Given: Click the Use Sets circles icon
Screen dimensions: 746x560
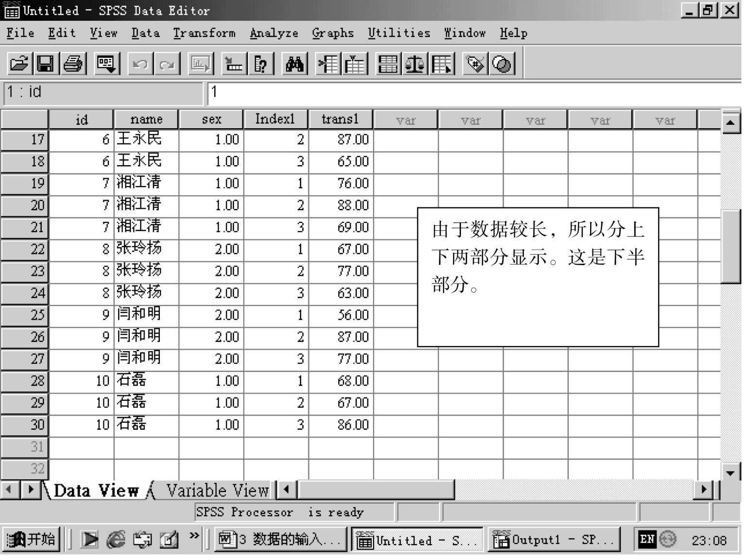Looking at the screenshot, I should point(502,64).
